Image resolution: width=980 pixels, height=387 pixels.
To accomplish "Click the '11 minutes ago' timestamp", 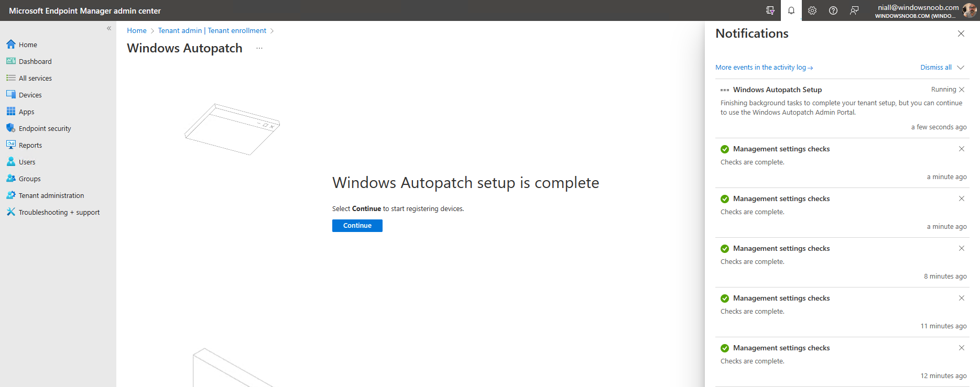I will click(x=944, y=326).
